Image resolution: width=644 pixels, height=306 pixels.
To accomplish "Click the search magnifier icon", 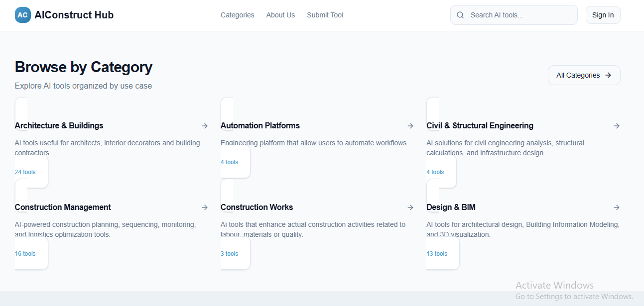I will click(460, 15).
